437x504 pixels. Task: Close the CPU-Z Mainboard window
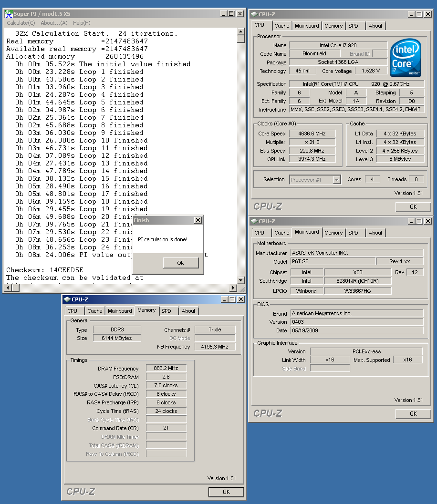click(427, 221)
